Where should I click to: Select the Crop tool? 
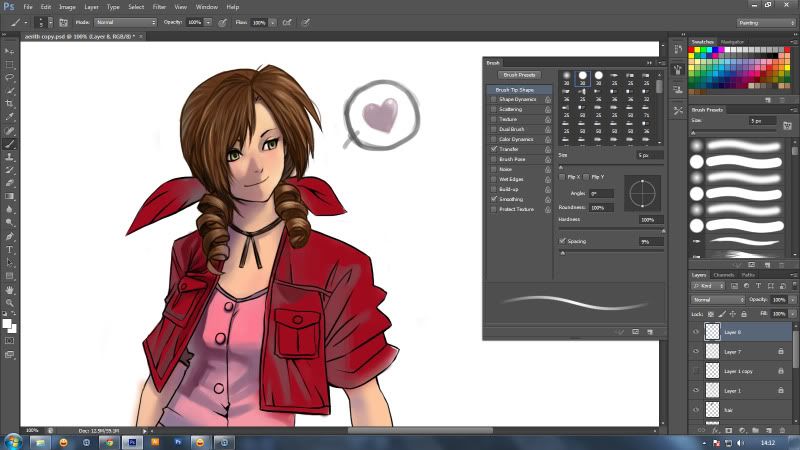click(10, 103)
